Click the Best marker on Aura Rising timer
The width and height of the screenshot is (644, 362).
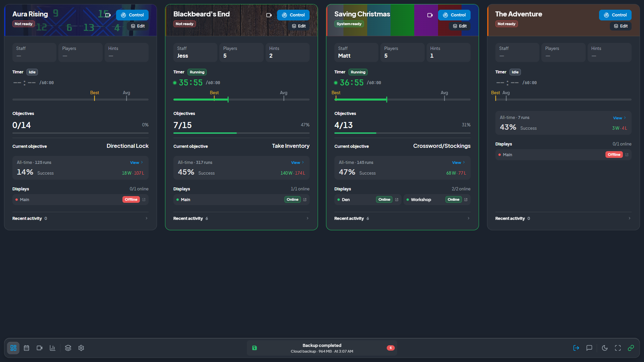click(x=95, y=96)
